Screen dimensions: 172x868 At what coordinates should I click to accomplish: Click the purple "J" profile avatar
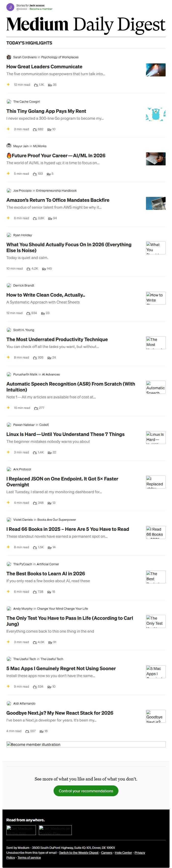coord(10,7)
